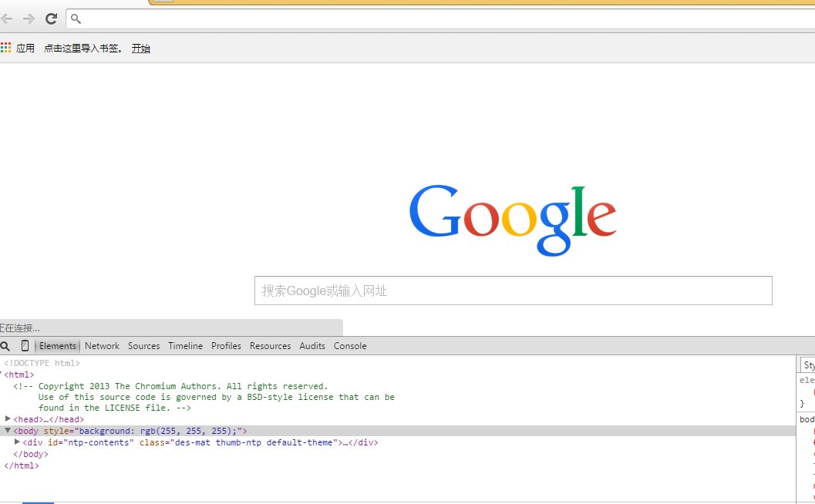Expand the ntp-contents div node

pos(17,442)
